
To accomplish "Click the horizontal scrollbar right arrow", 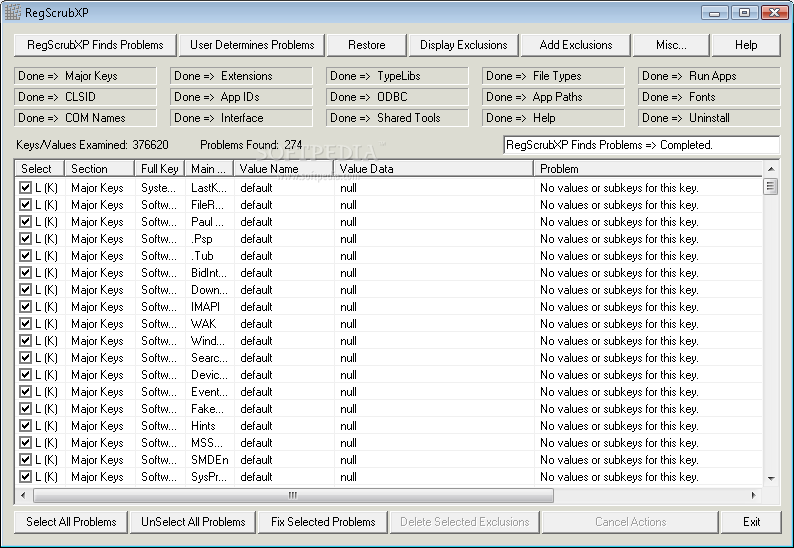I will coord(754,495).
